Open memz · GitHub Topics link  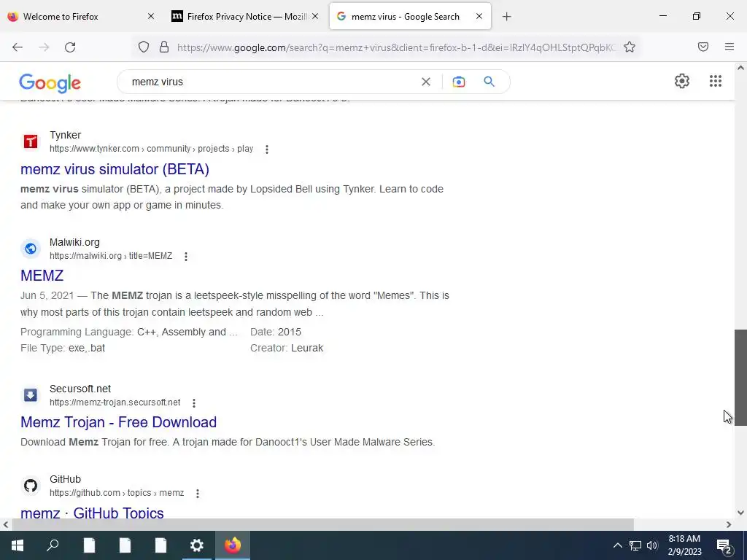point(92,513)
